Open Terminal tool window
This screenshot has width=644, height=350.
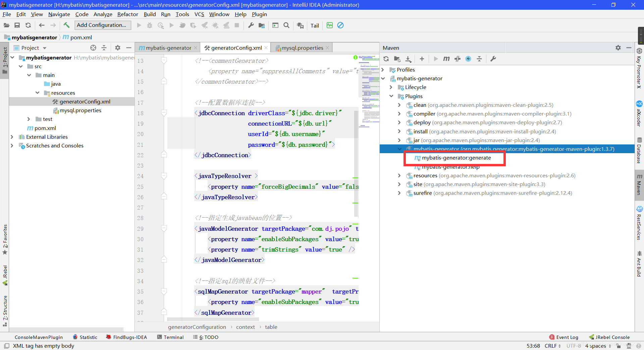click(x=170, y=337)
